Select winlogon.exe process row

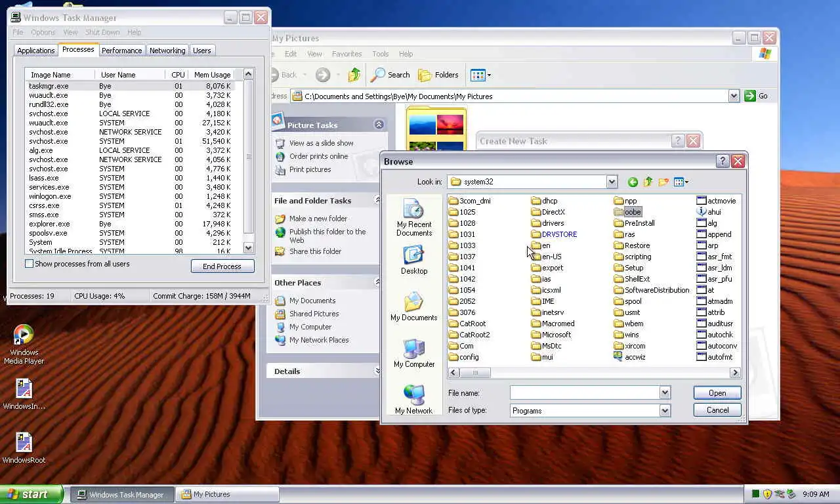pyautogui.click(x=130, y=196)
